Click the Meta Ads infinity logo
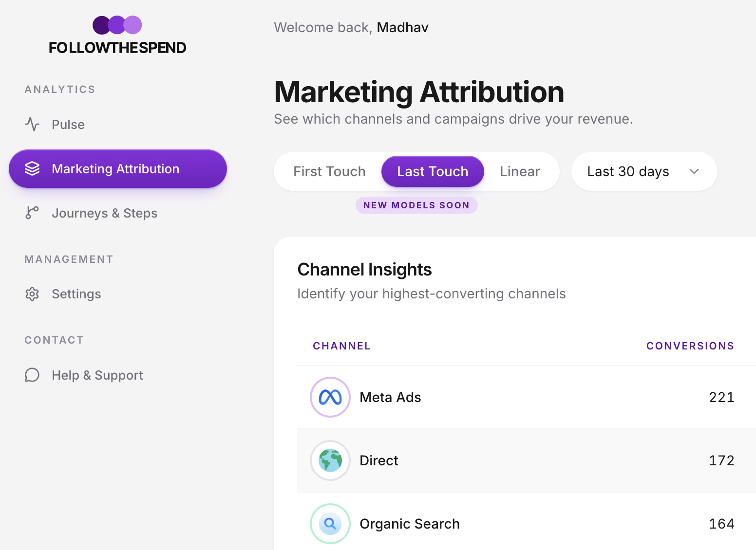The image size is (756, 550). pyautogui.click(x=330, y=397)
